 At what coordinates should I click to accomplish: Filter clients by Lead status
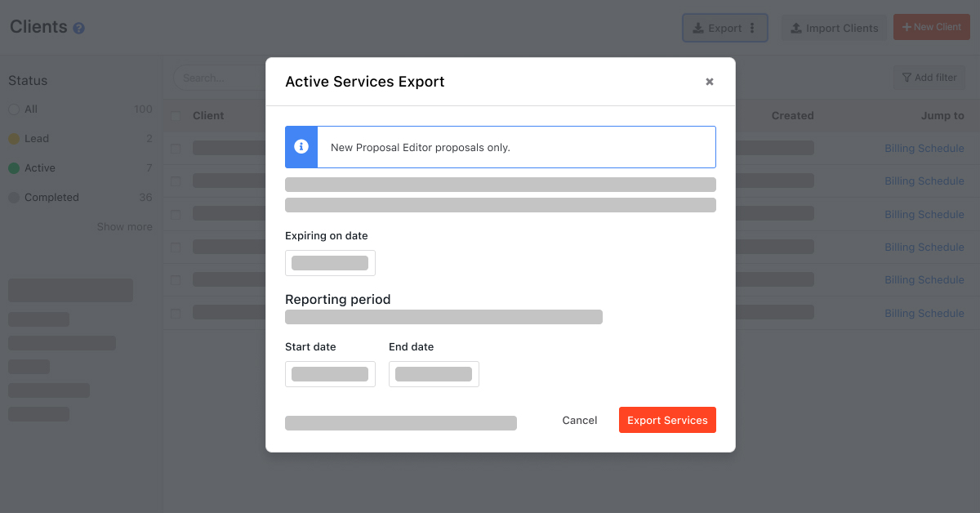click(36, 139)
